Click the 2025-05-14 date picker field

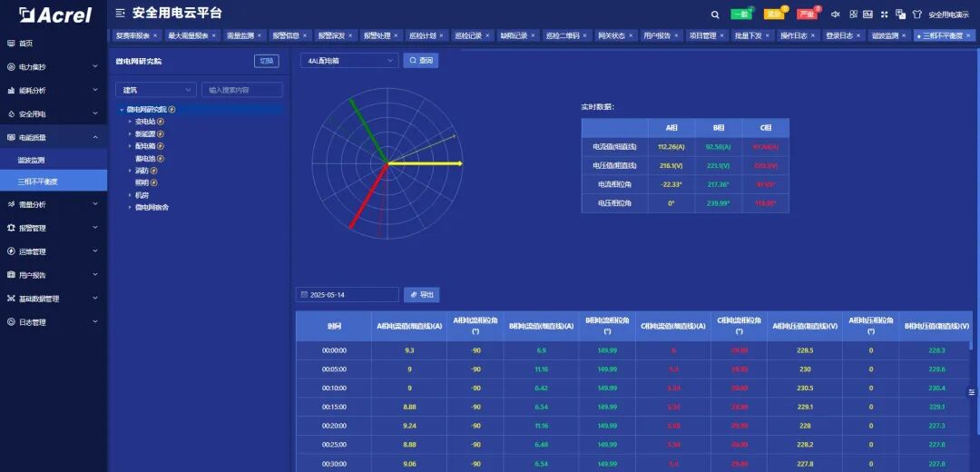[x=348, y=295]
